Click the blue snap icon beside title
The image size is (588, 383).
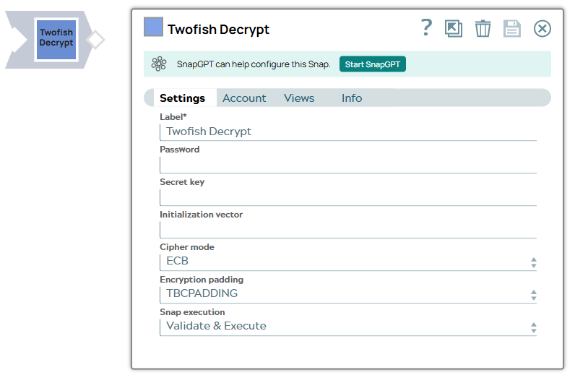tap(153, 27)
